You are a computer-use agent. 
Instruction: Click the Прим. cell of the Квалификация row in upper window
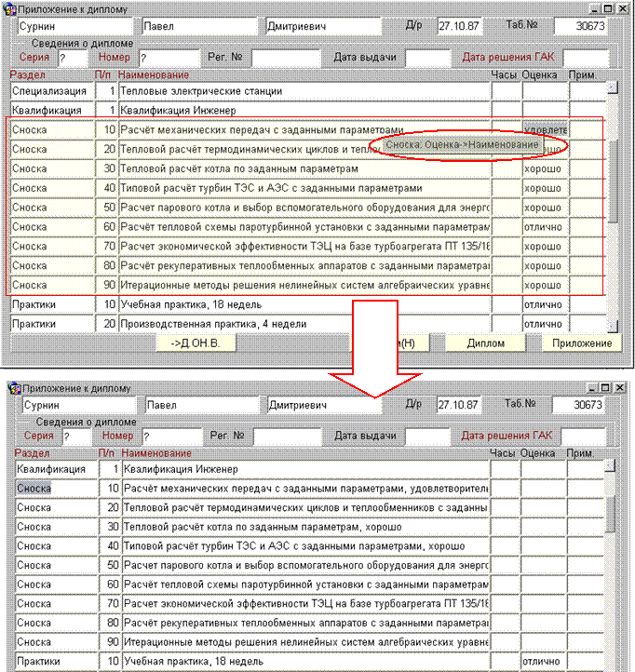pyautogui.click(x=588, y=111)
